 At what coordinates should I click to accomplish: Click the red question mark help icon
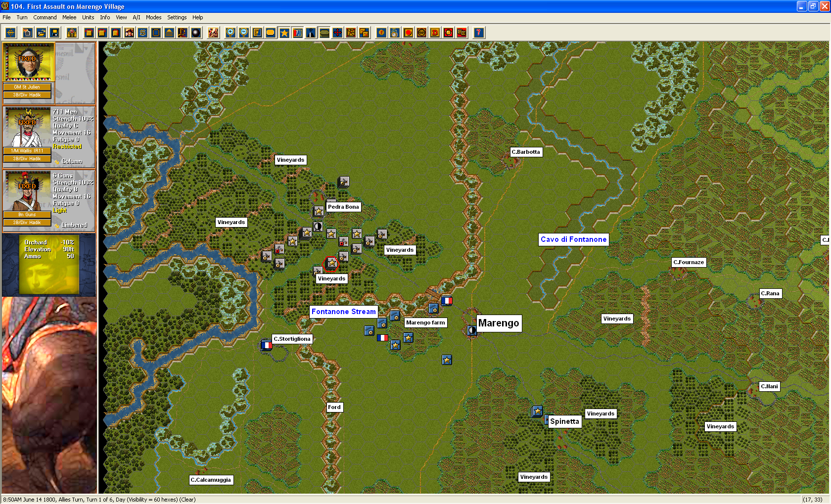(x=478, y=33)
